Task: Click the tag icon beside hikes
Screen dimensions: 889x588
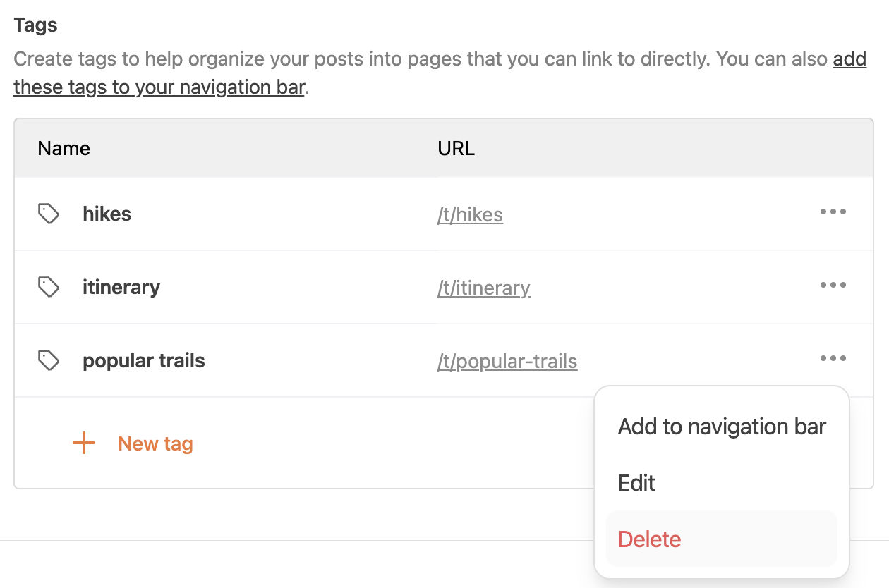Action: coord(49,213)
